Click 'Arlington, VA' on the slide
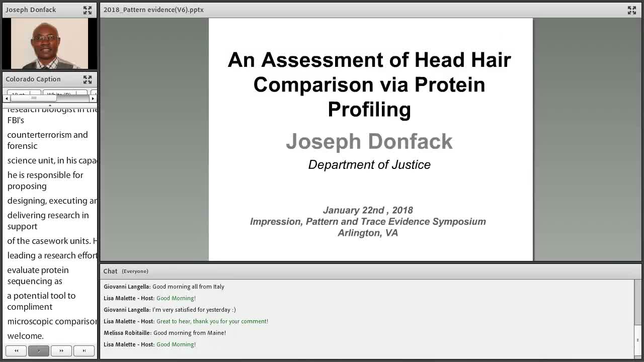The image size is (644, 362). click(x=368, y=233)
